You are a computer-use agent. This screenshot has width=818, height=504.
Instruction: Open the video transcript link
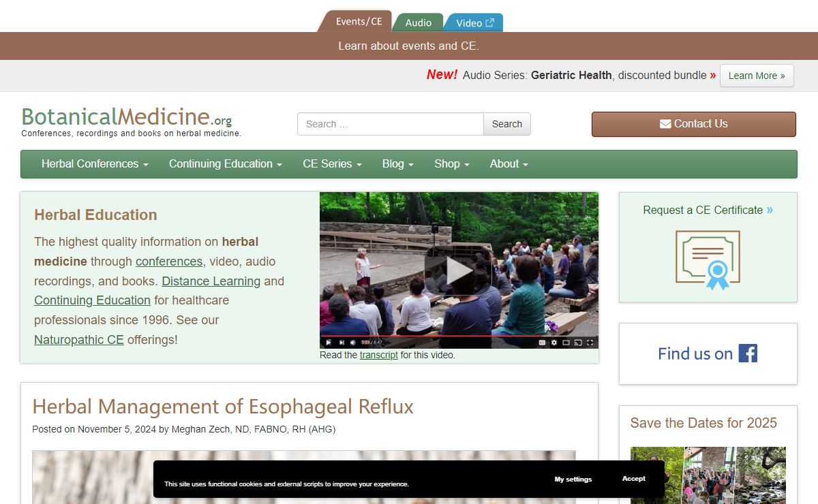(379, 355)
